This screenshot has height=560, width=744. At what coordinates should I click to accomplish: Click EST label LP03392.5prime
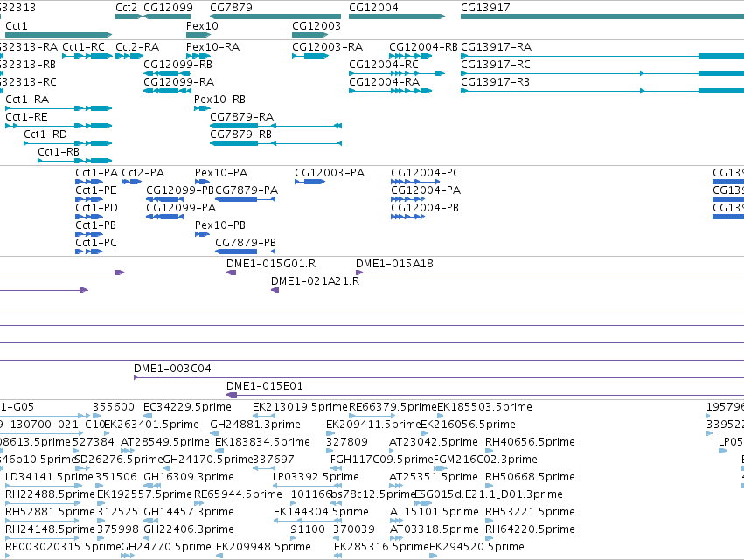[x=316, y=476]
